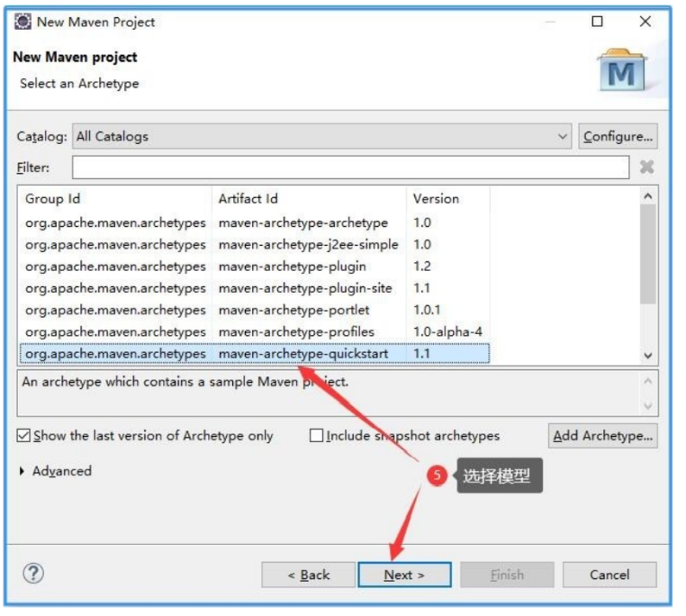Click the Add Archetype... button
686x616 pixels.
click(602, 436)
